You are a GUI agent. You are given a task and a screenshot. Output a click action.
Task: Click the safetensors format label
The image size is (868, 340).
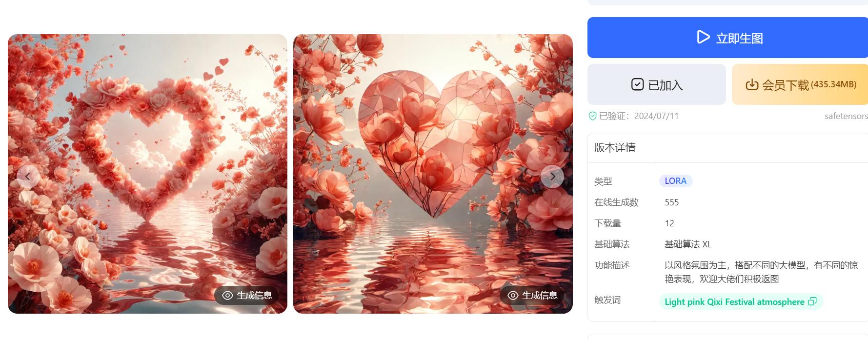846,116
